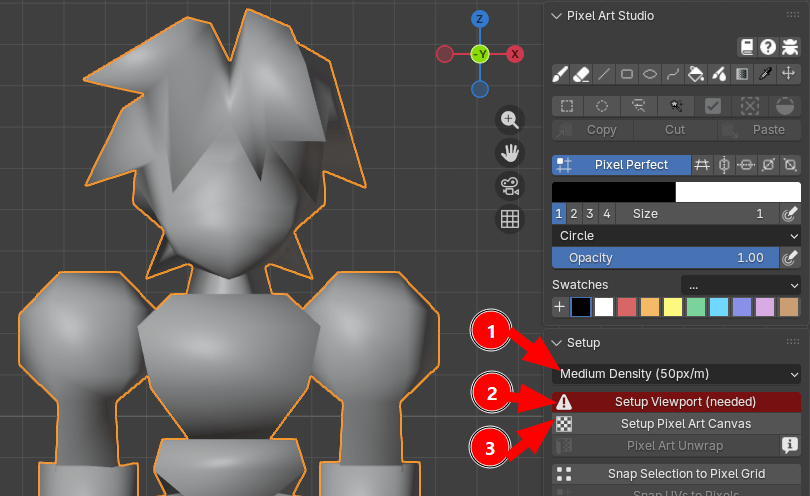This screenshot has height=496, width=810.
Task: Click the viewport zoom magnifier icon
Action: click(x=510, y=120)
